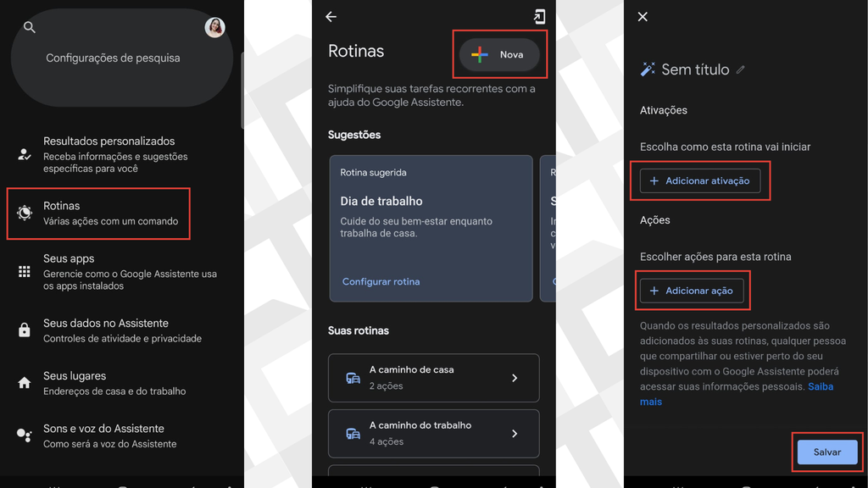Select the A caminho de casa routine

coord(433,378)
